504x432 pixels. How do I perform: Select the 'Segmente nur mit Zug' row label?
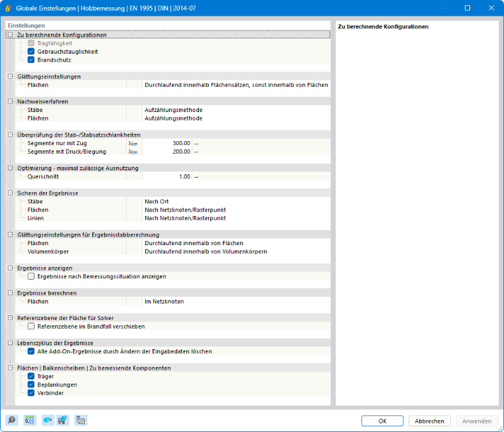pos(57,143)
